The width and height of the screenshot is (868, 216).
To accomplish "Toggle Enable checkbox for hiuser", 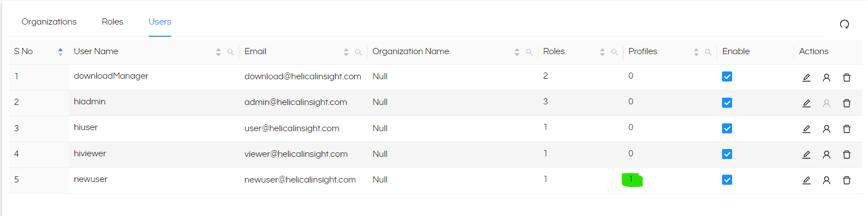I will click(x=727, y=128).
